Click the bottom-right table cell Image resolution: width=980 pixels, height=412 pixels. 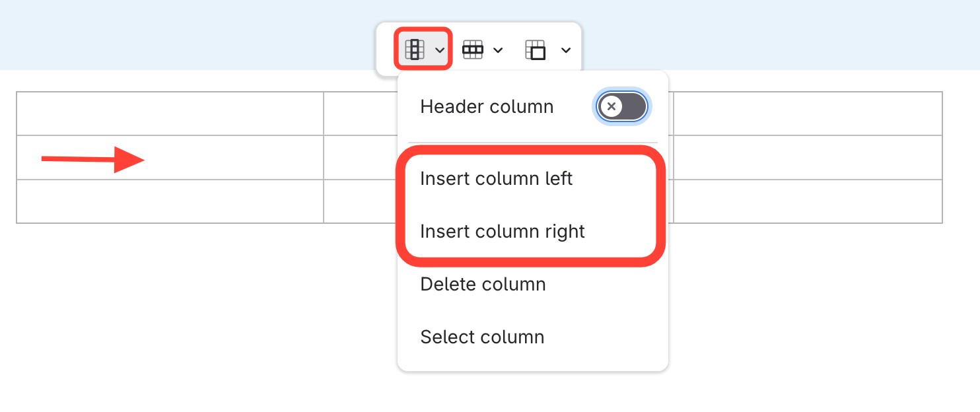tap(807, 201)
